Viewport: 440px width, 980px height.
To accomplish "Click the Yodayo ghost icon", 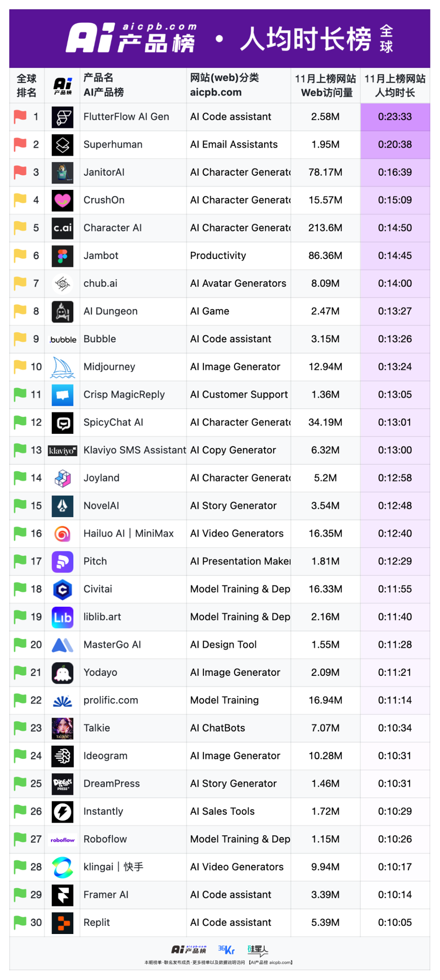I will click(63, 673).
